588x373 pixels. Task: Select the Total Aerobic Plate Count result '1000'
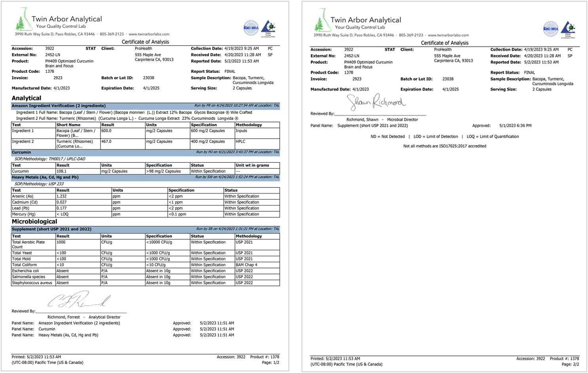click(x=61, y=242)
